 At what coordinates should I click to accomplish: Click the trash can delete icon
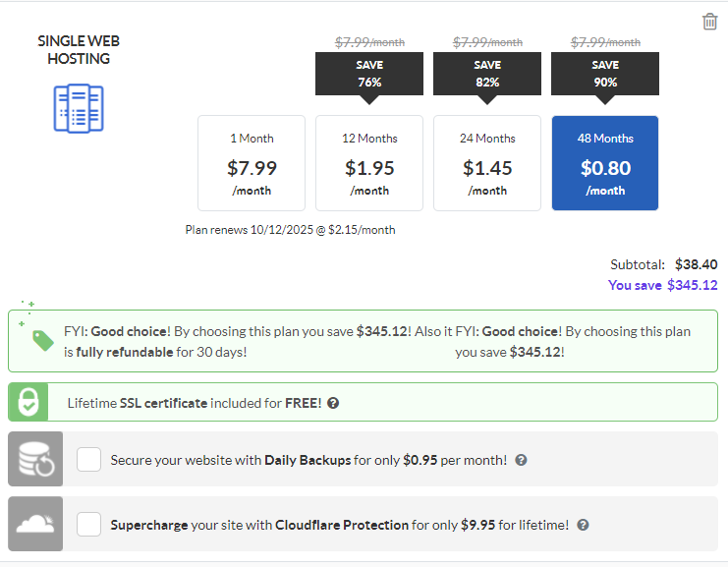[709, 22]
